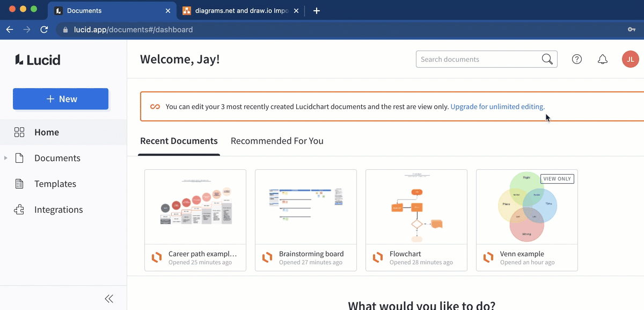Open the help question mark icon
The image size is (644, 310).
point(577,59)
